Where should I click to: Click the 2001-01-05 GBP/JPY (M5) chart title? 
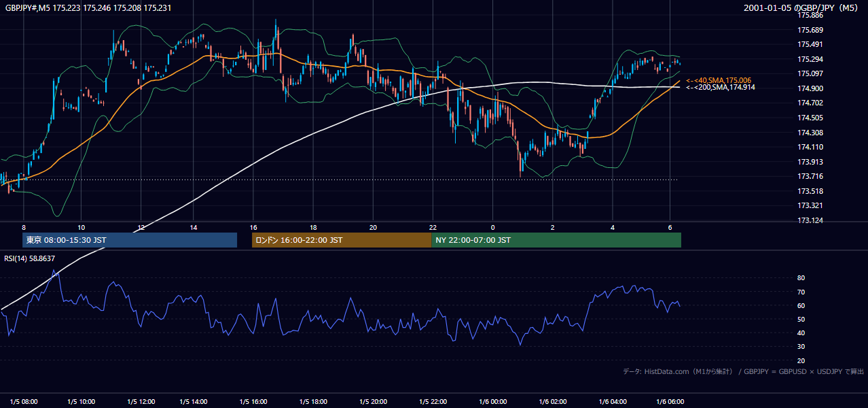coord(801,8)
